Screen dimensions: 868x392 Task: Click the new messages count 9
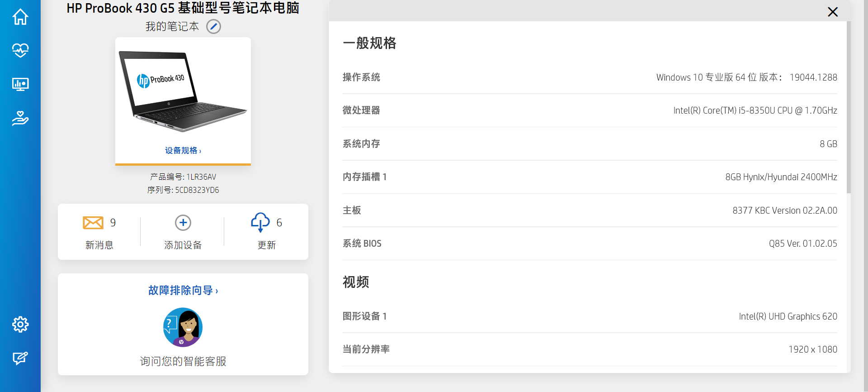click(113, 223)
